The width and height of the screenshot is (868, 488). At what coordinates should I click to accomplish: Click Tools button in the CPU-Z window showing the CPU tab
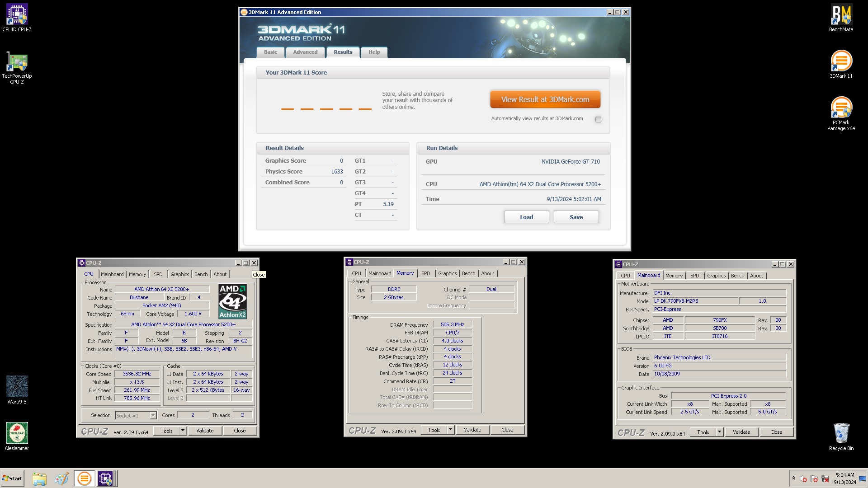(x=166, y=431)
